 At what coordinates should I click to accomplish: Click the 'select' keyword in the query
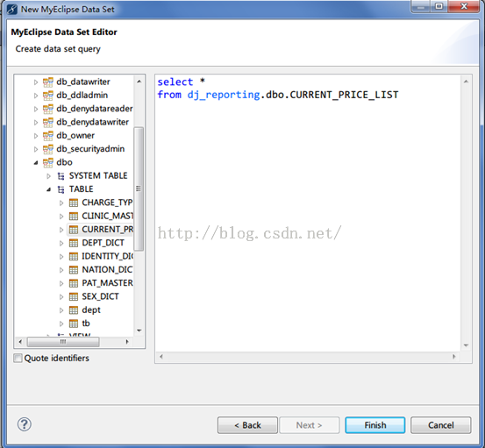pyautogui.click(x=175, y=82)
